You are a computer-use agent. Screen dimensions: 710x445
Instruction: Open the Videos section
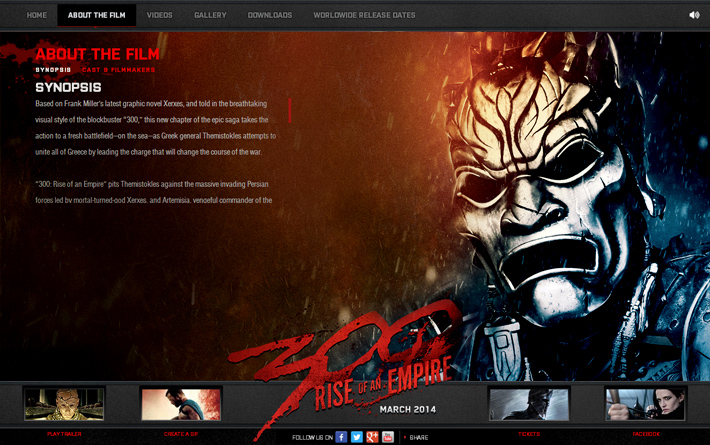[x=159, y=15]
